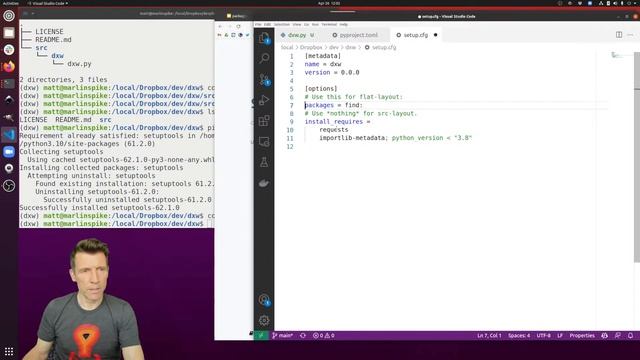Open the Testing flask view
The width and height of the screenshot is (640, 360).
pos(264,162)
